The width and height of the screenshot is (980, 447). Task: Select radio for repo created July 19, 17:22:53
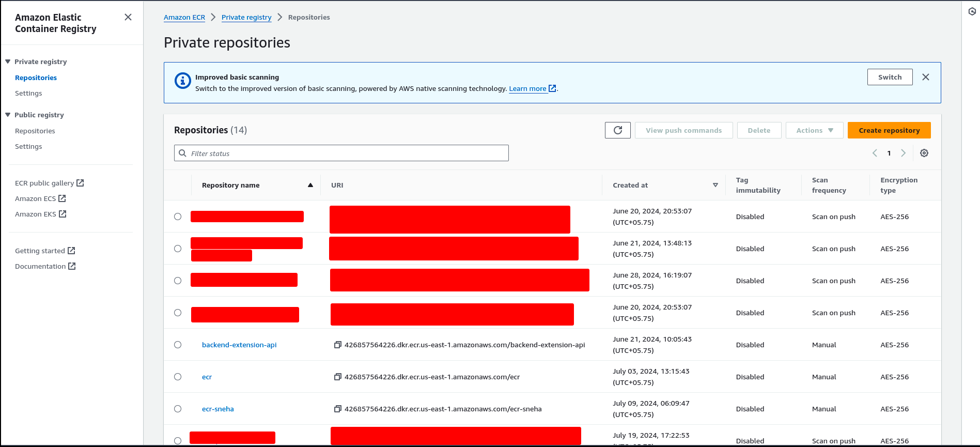tap(178, 441)
